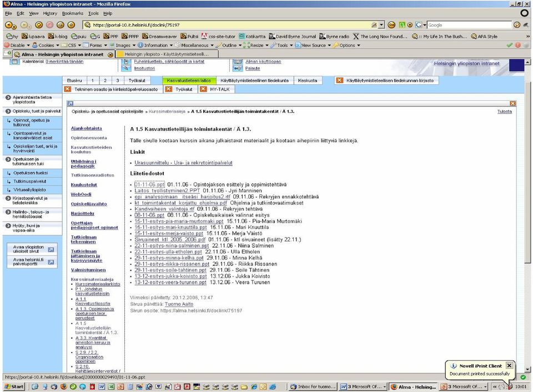Open the History menu
The height and width of the screenshot is (392, 533).
click(x=50, y=13)
